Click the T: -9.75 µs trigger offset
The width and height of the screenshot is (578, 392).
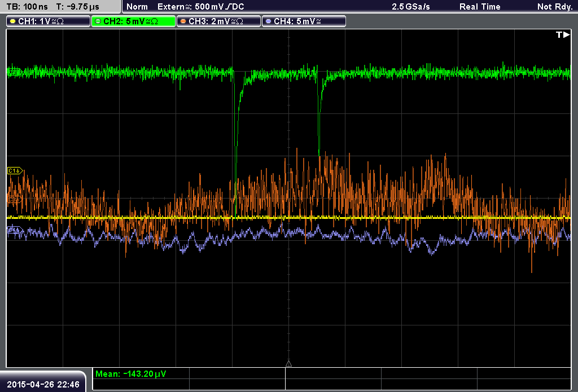coord(78,7)
